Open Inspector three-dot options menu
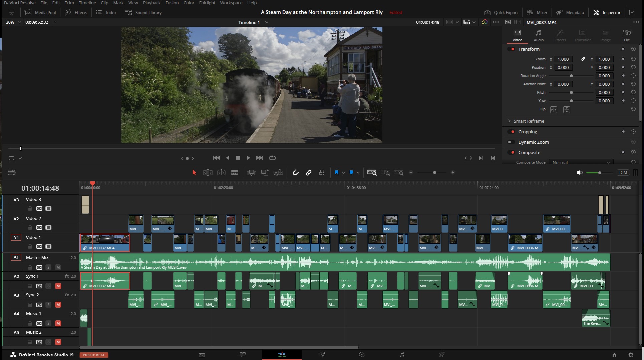Image resolution: width=644 pixels, height=360 pixels. click(636, 22)
